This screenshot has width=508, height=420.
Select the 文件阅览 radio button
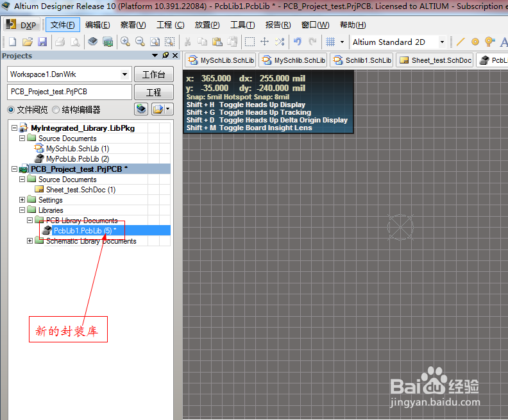click(11, 110)
